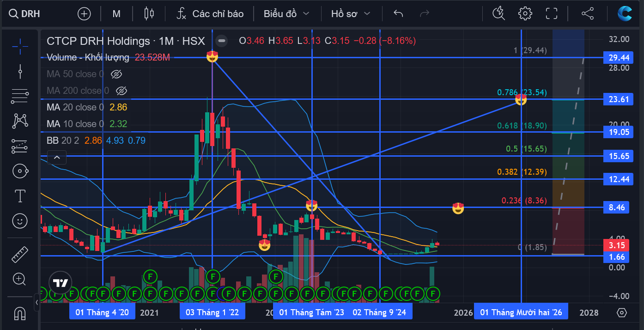Share the chart via share icon
The width and height of the screenshot is (644, 330).
pos(588,13)
